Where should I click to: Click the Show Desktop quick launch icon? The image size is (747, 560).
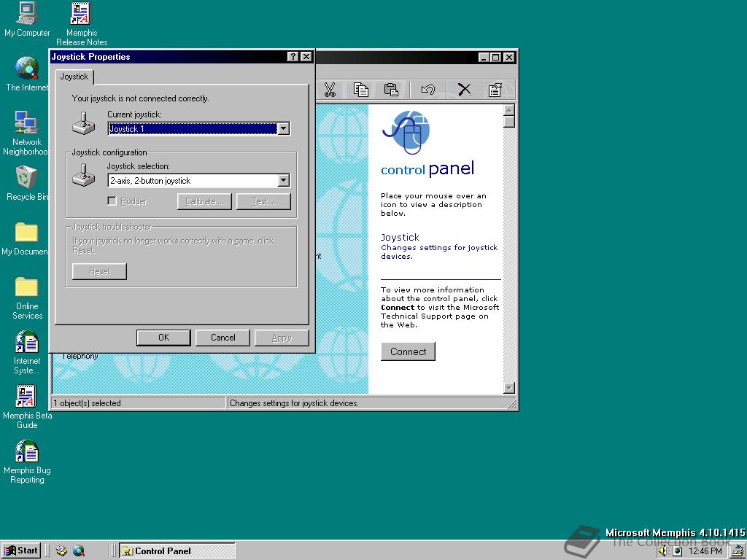click(61, 551)
